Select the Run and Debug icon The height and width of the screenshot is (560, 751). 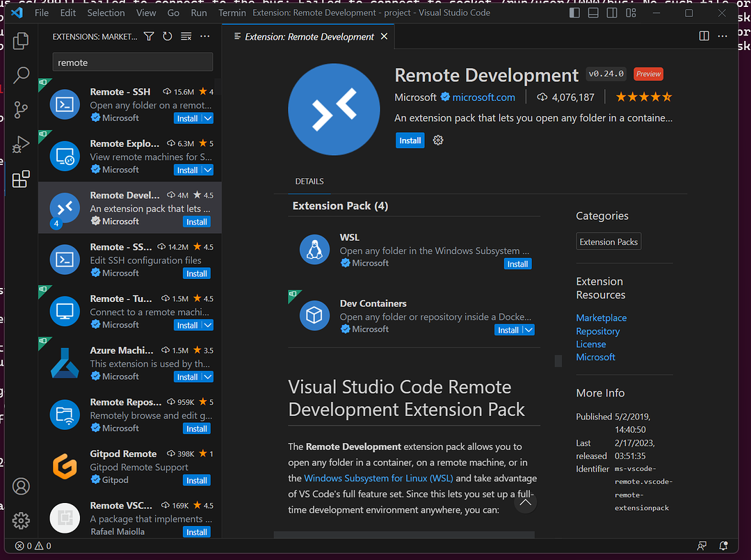pos(20,144)
